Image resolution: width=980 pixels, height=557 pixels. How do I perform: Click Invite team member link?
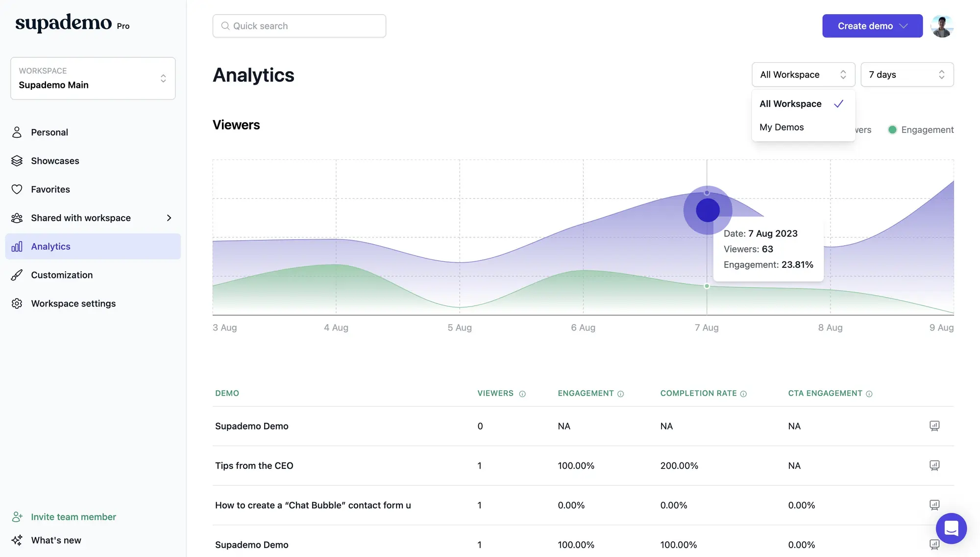tap(73, 517)
